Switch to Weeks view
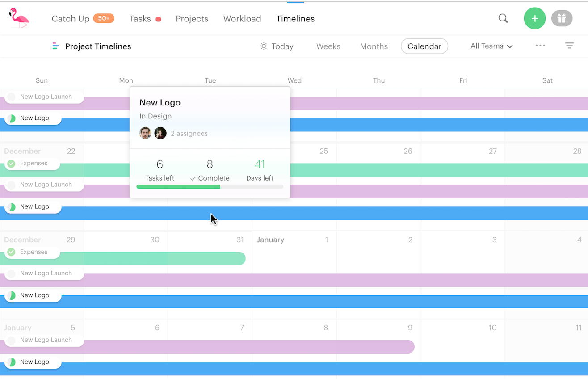Image resolution: width=588 pixels, height=379 pixels. (328, 46)
